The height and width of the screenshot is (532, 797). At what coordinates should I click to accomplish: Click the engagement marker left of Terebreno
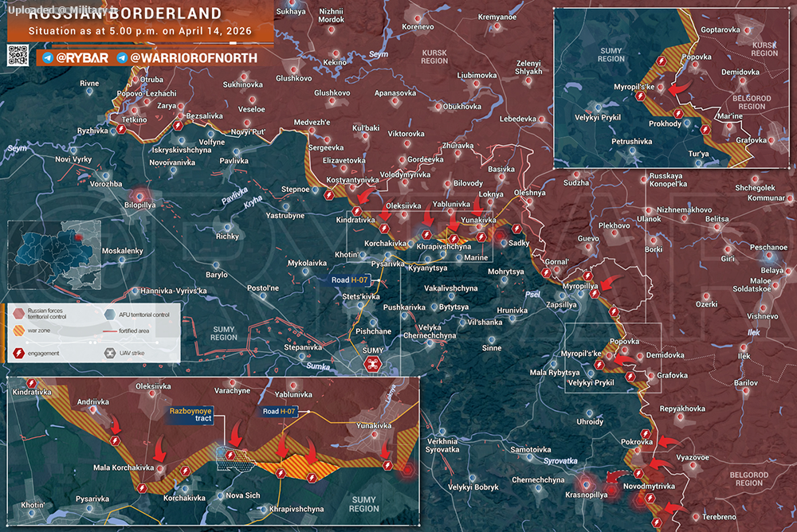point(657,522)
